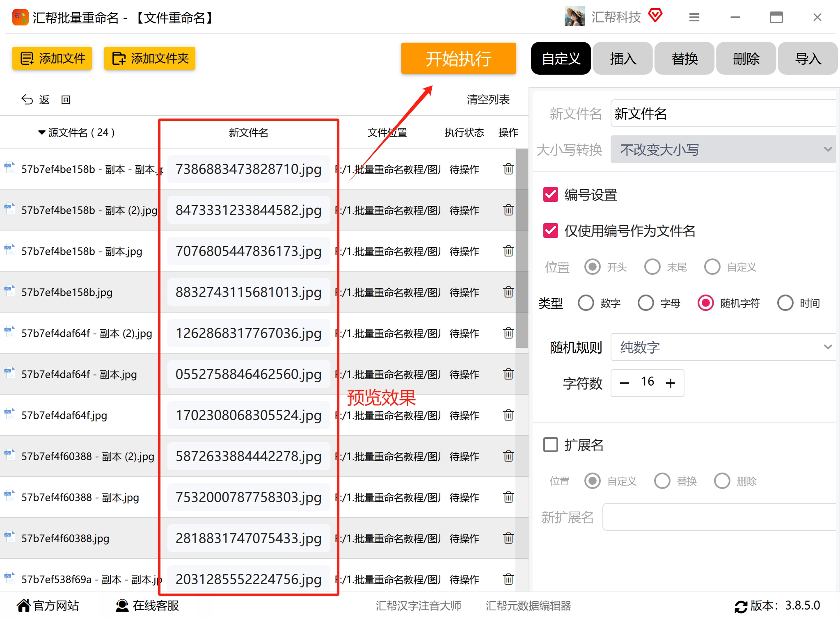This screenshot has width=840, height=619.
Task: Switch to the 导入 tab
Action: pyautogui.click(x=808, y=59)
